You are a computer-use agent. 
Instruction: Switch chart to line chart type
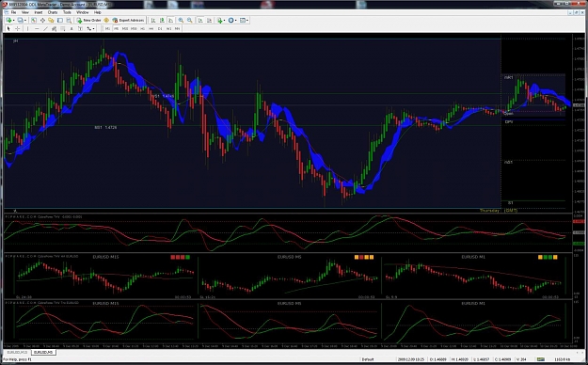click(x=170, y=21)
